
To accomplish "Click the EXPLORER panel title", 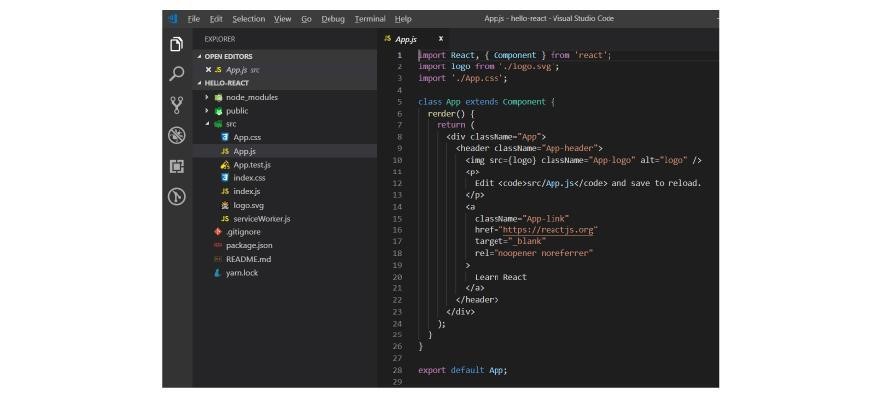I will point(219,39).
